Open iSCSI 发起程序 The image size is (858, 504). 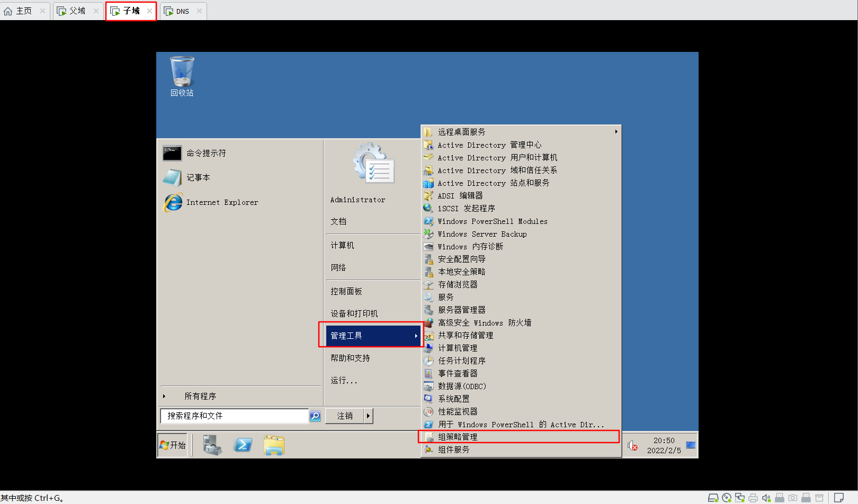tap(522, 209)
